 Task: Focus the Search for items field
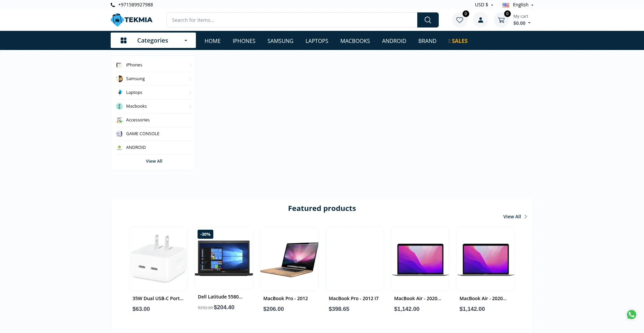pyautogui.click(x=292, y=20)
